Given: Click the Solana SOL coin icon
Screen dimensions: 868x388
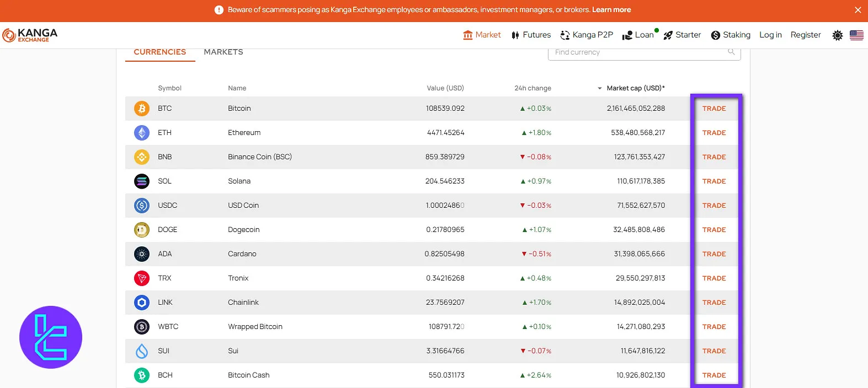Looking at the screenshot, I should pos(142,181).
